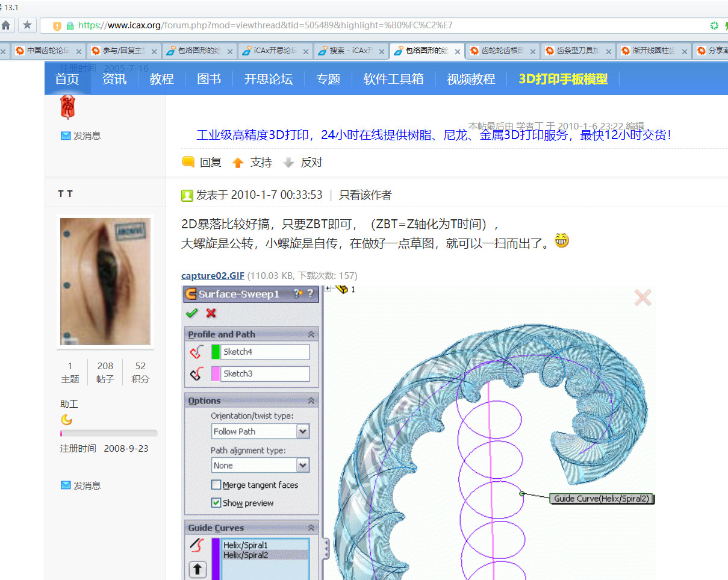
Task: Click the yellow speech bubble reply icon
Action: [188, 162]
